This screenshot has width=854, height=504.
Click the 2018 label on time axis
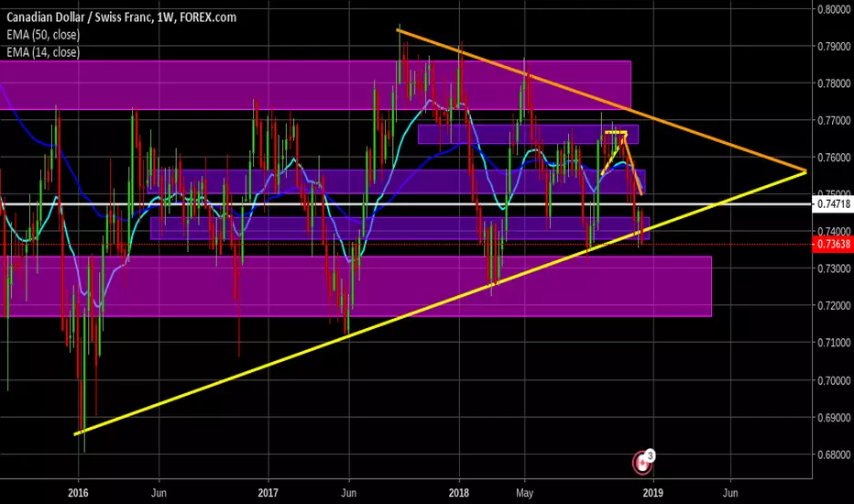pyautogui.click(x=458, y=493)
